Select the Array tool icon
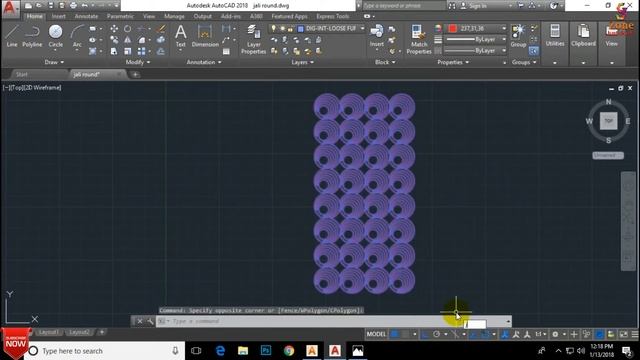The height and width of the screenshot is (360, 640). tap(141, 51)
